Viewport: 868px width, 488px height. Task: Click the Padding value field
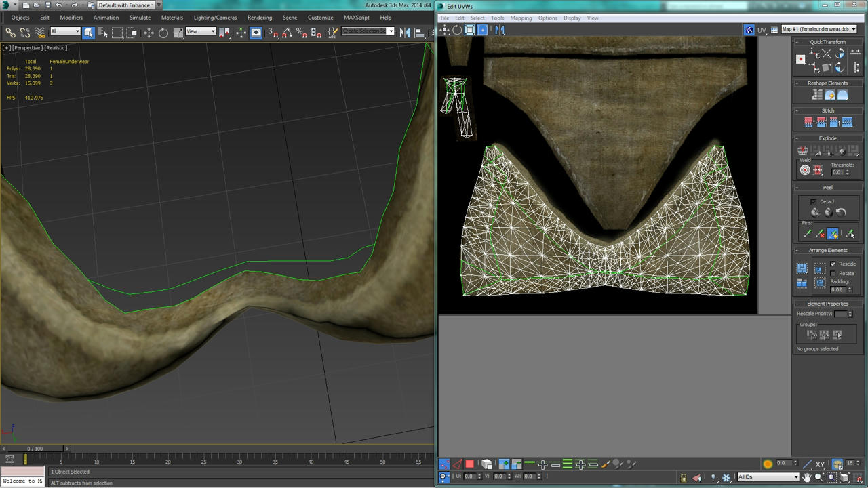pos(838,289)
